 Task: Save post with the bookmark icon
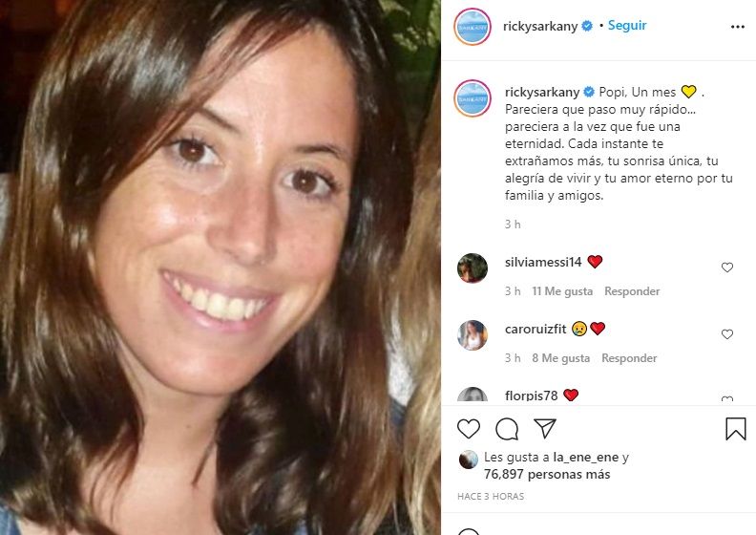735,429
